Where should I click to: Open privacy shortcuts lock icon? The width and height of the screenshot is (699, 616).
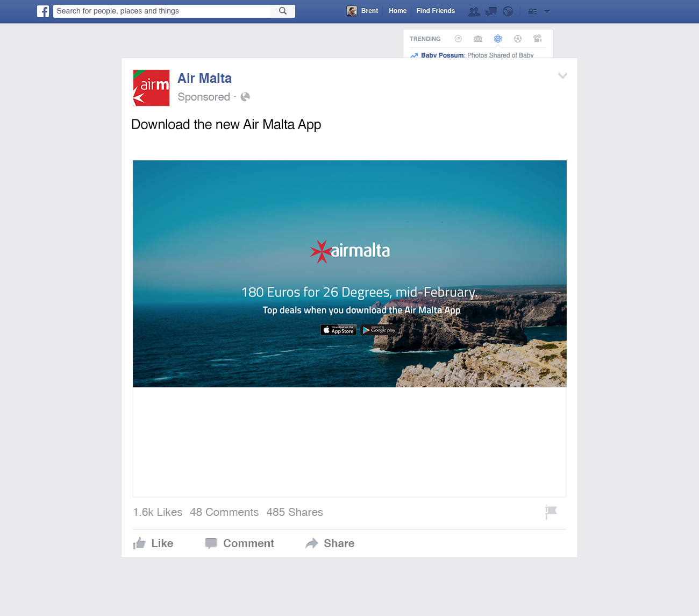pos(533,11)
